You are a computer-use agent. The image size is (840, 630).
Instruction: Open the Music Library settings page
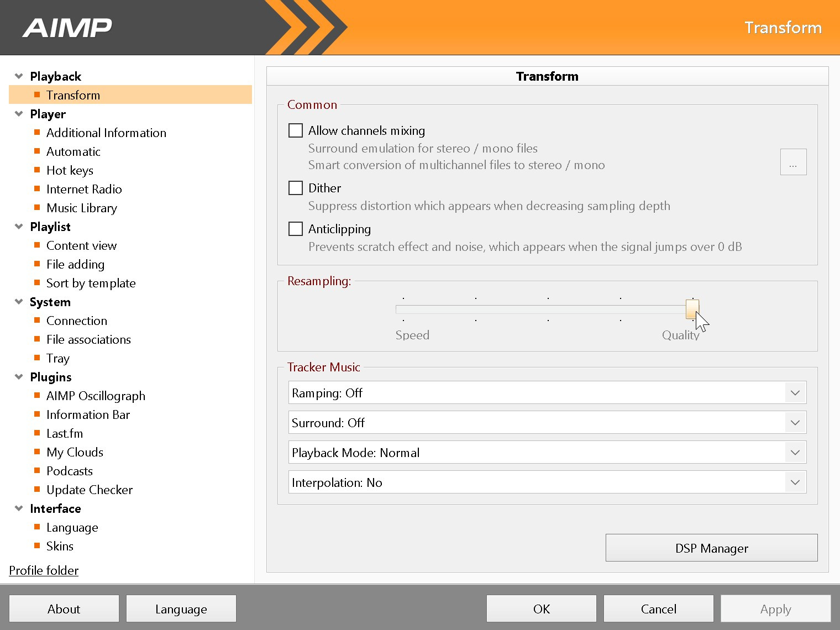point(82,208)
